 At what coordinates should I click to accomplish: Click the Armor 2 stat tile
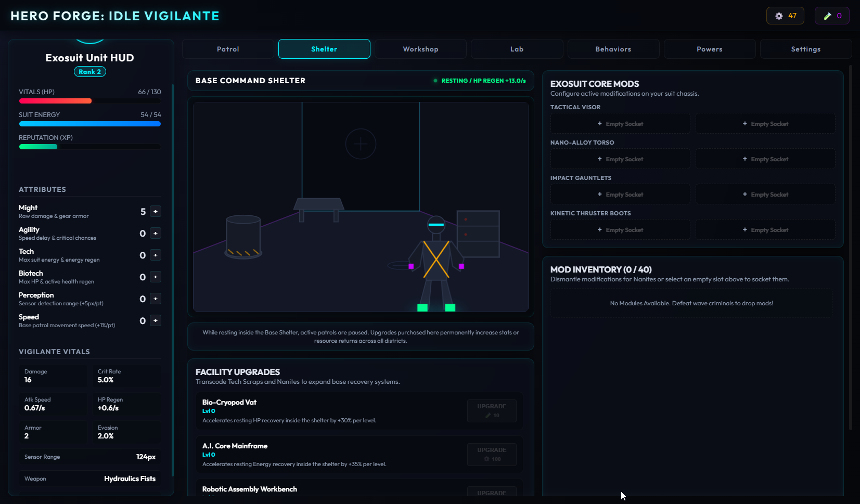53,432
